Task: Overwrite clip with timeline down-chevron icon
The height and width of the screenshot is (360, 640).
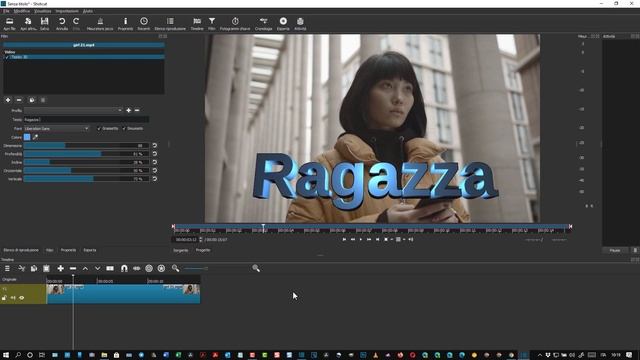Action: [x=98, y=268]
